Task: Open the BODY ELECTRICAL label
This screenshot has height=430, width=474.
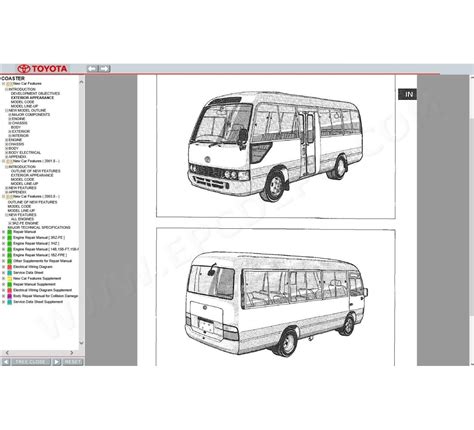Action: point(25,153)
